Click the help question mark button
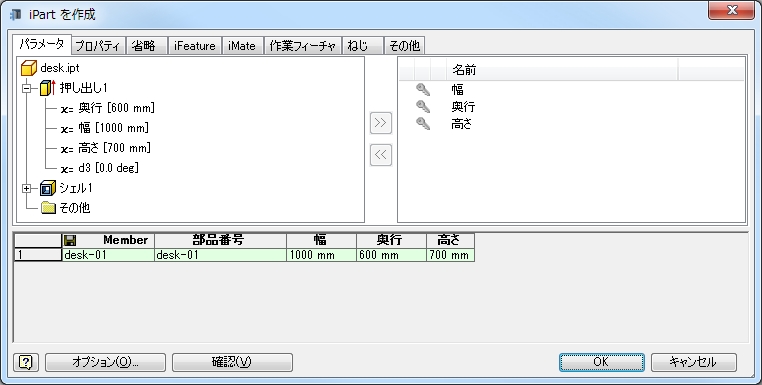The image size is (762, 385). [26, 362]
